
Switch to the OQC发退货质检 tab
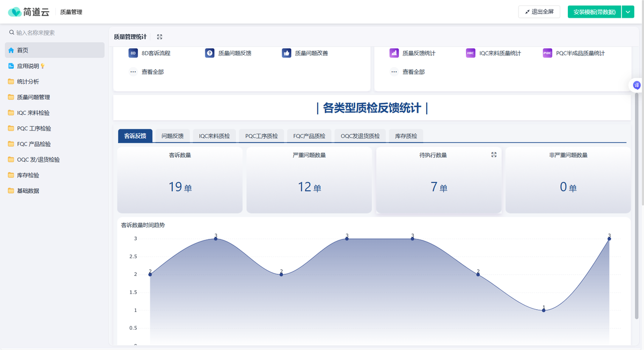[x=360, y=136]
